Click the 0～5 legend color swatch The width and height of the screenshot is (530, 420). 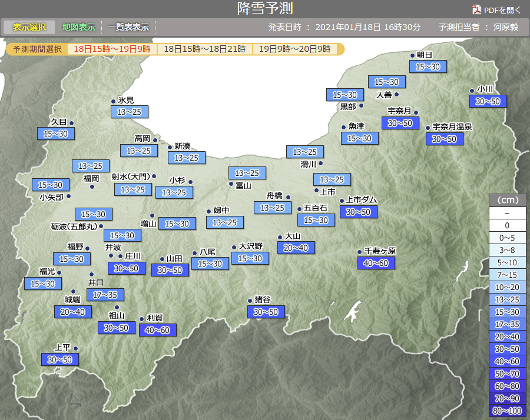pos(508,238)
